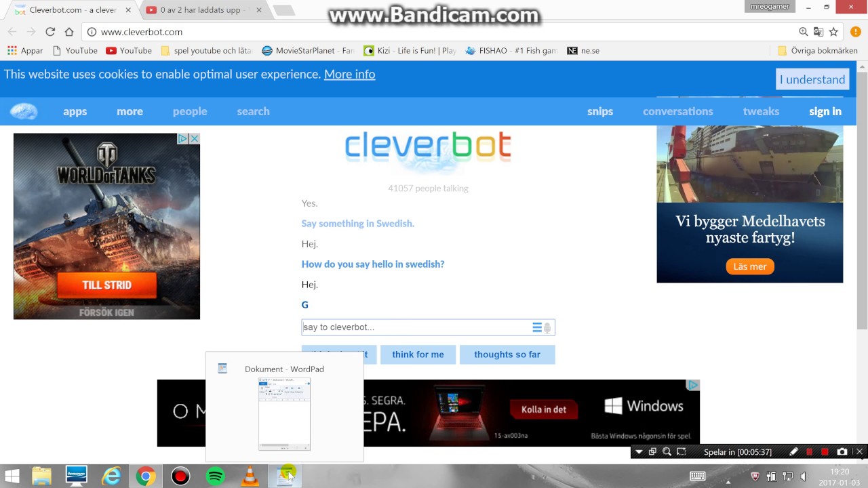
Task: Go forward one page in Chrome
Action: 31,32
